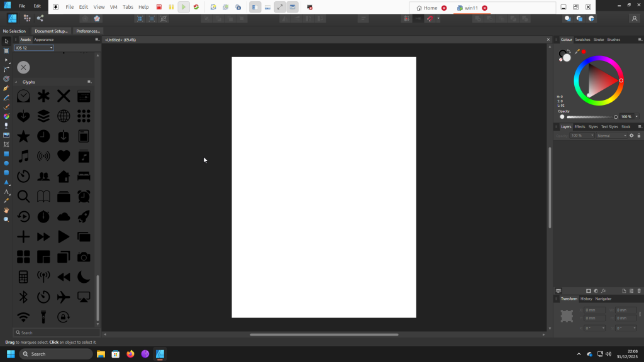Click the colour picker eyedropper icon
The width and height of the screenshot is (644, 362).
577,52
